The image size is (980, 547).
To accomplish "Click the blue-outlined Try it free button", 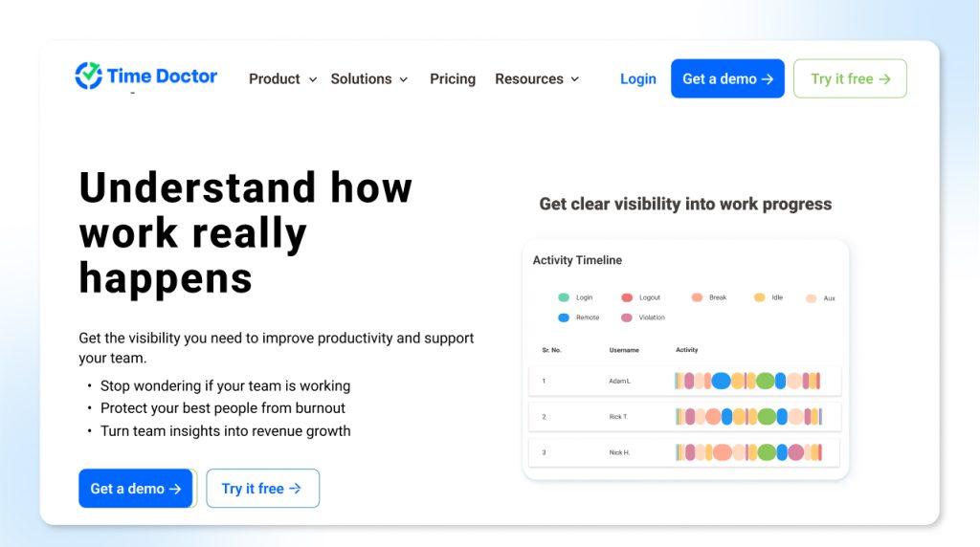I will 262,489.
